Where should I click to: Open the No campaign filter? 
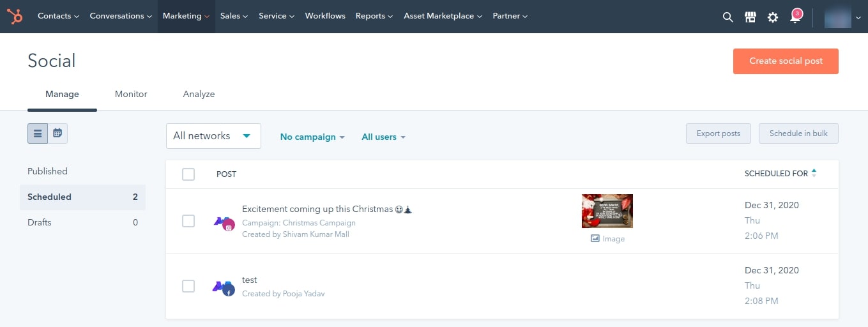(312, 137)
